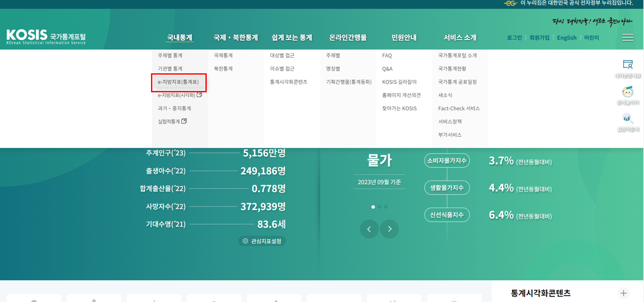Image resolution: width=644 pixels, height=302 pixels.
Task: Click the 소비자물가지수 pill button
Action: point(447,160)
